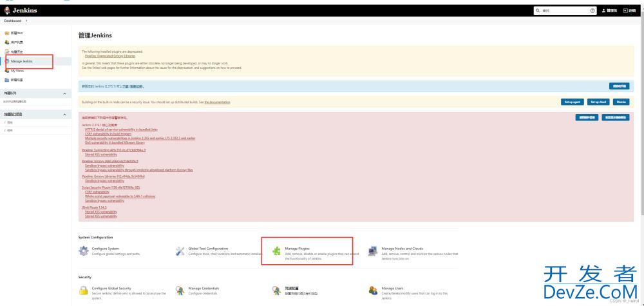Open the search help question-mark icon
644x306 pixels.
tap(592, 11)
